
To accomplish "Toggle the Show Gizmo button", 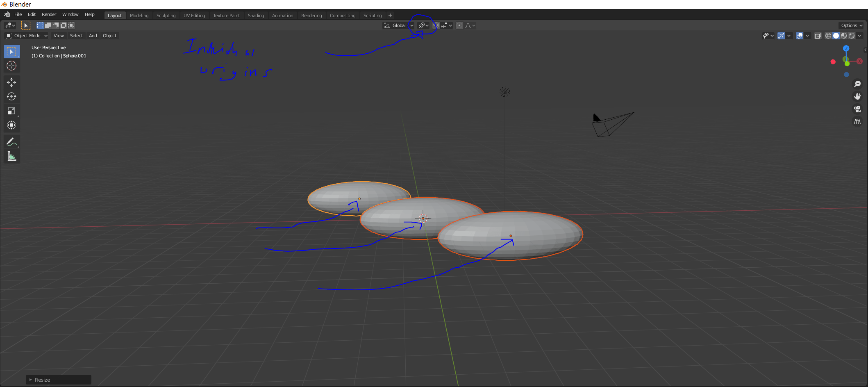I will (x=781, y=36).
